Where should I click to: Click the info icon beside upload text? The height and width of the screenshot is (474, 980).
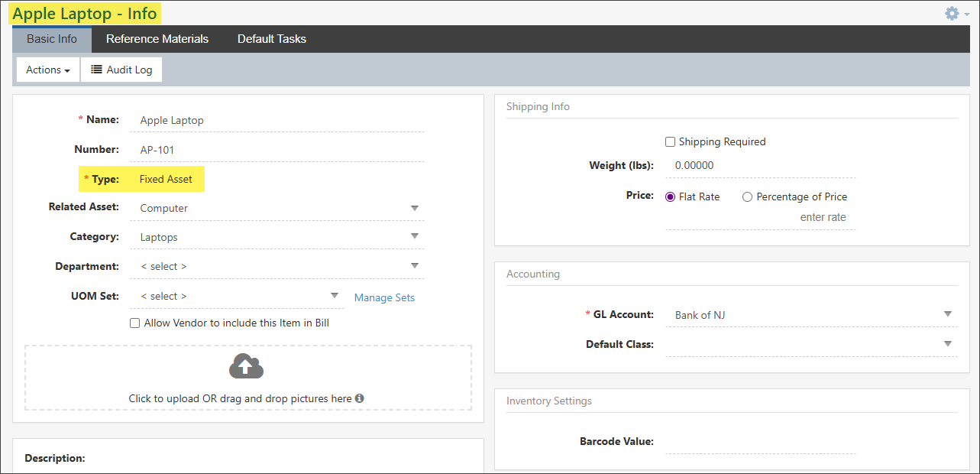(x=360, y=398)
